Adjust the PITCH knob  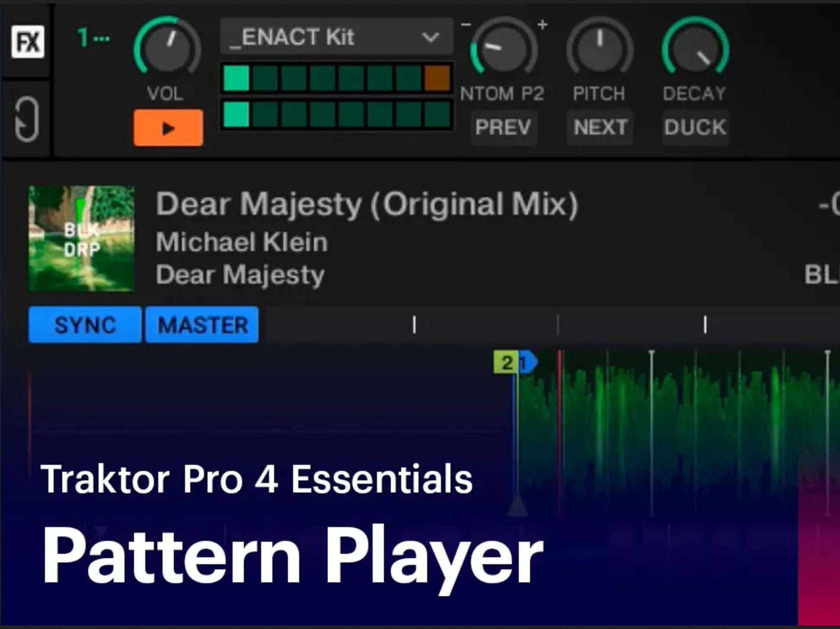click(x=600, y=47)
